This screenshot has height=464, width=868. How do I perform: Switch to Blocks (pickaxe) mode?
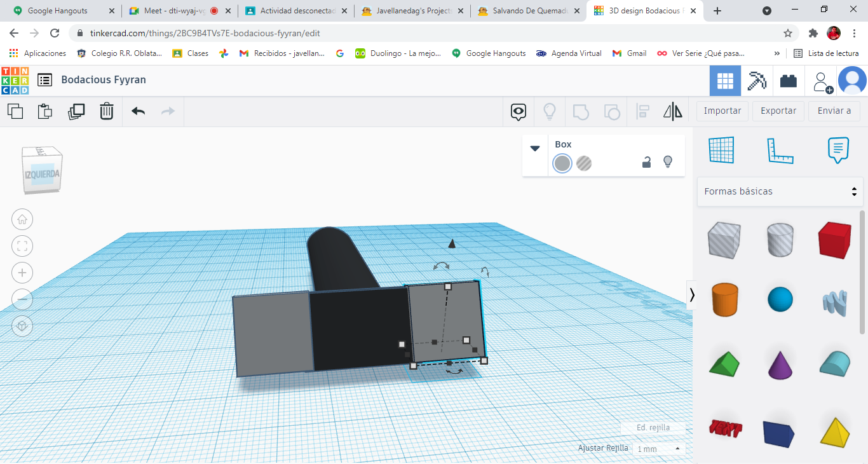757,81
